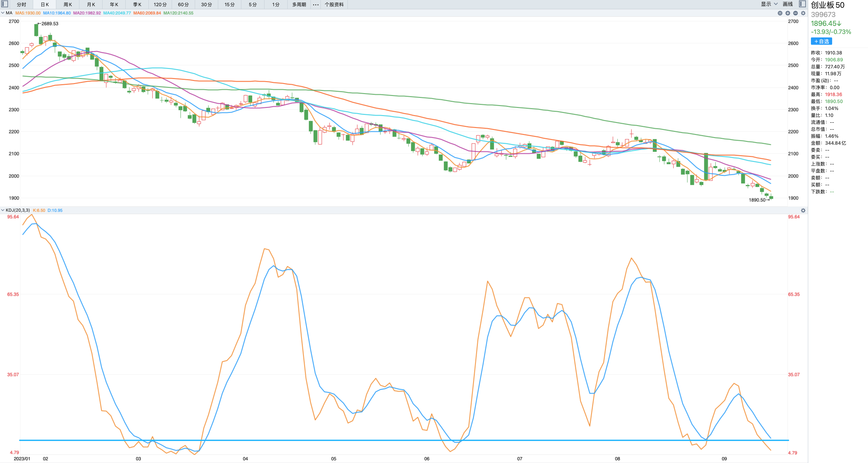This screenshot has width=868, height=463.
Task: Open more periods ellipsis menu
Action: [x=315, y=4]
